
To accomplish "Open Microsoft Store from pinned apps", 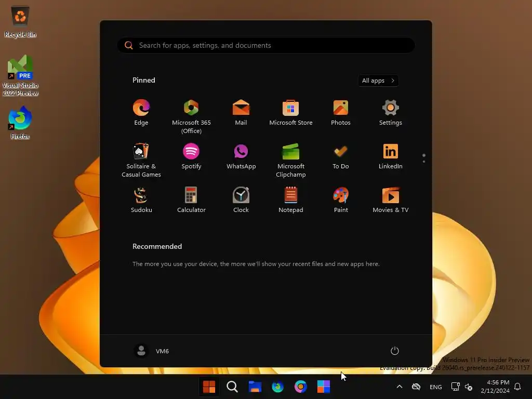I will 291,113.
